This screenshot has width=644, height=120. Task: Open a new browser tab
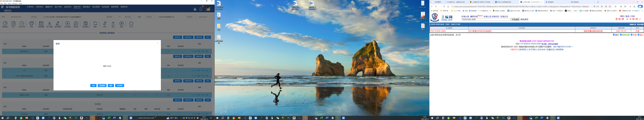pyautogui.click(x=598, y=2)
